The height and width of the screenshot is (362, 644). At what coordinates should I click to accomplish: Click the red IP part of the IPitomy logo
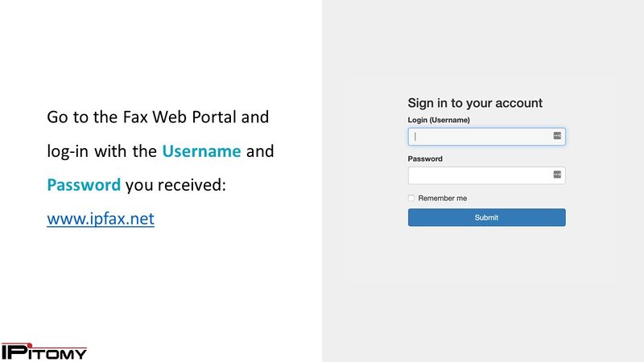click(14, 352)
